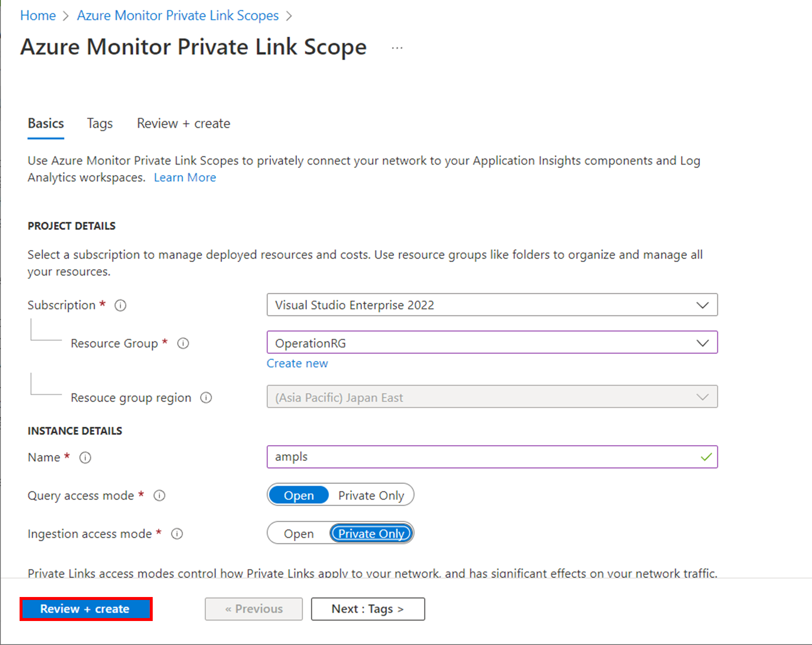Open the page ellipsis more options menu
Image resolution: width=812 pixels, height=645 pixels.
[x=396, y=47]
